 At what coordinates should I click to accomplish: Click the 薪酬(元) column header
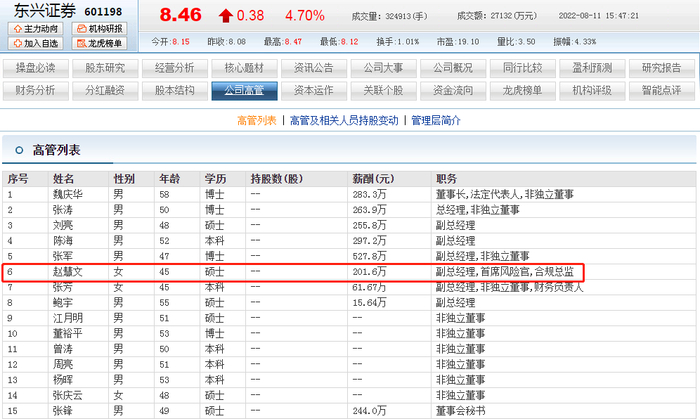(373, 179)
